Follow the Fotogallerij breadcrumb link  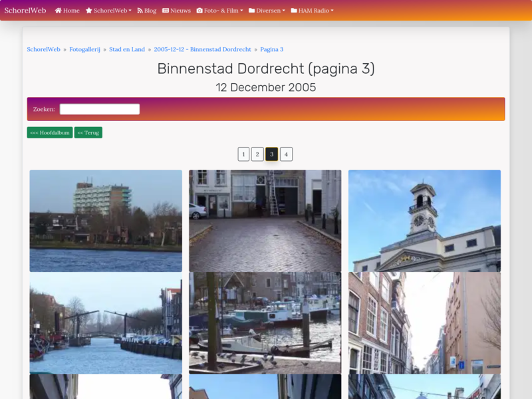85,49
